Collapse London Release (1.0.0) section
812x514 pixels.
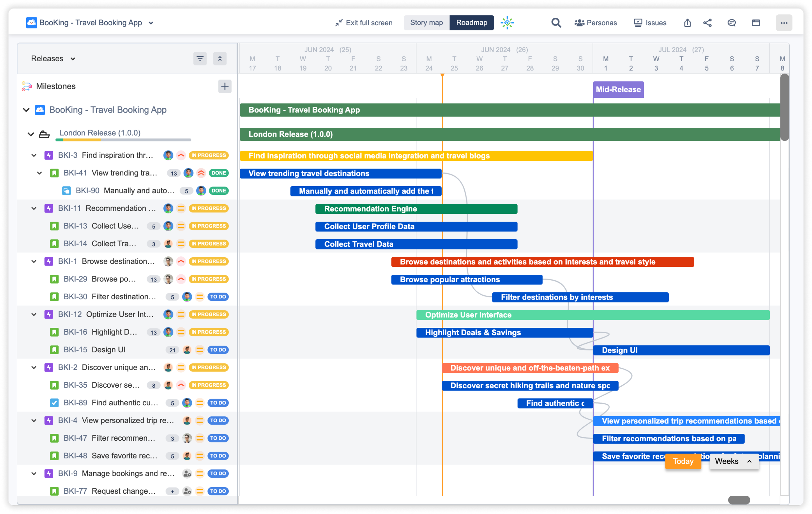point(31,134)
